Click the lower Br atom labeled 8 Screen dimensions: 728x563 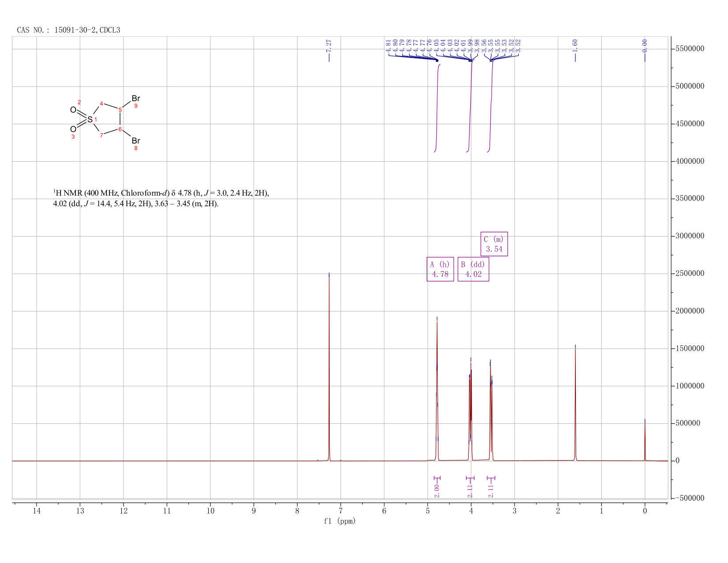click(136, 141)
